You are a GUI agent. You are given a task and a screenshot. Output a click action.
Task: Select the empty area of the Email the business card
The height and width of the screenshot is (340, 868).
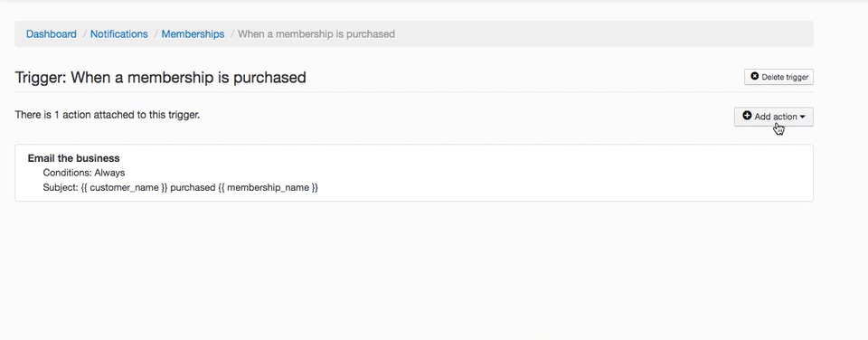(553, 173)
